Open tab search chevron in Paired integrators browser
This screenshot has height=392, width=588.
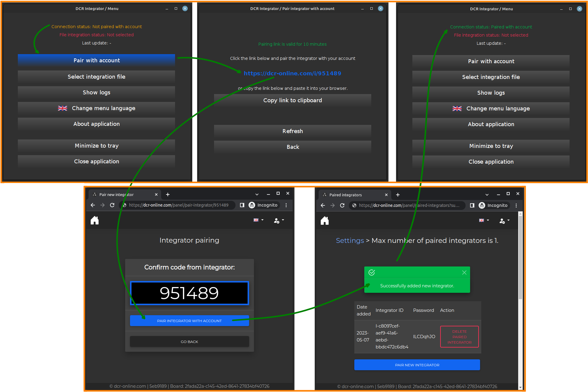pos(487,195)
